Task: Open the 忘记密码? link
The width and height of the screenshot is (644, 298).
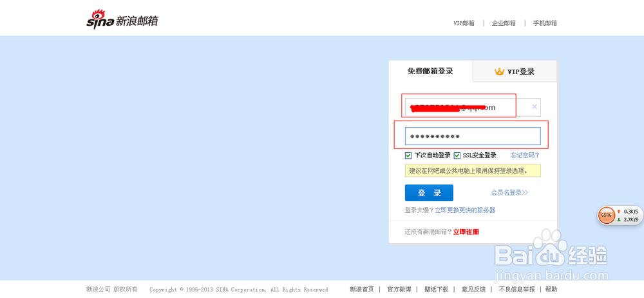Action: pos(525,155)
